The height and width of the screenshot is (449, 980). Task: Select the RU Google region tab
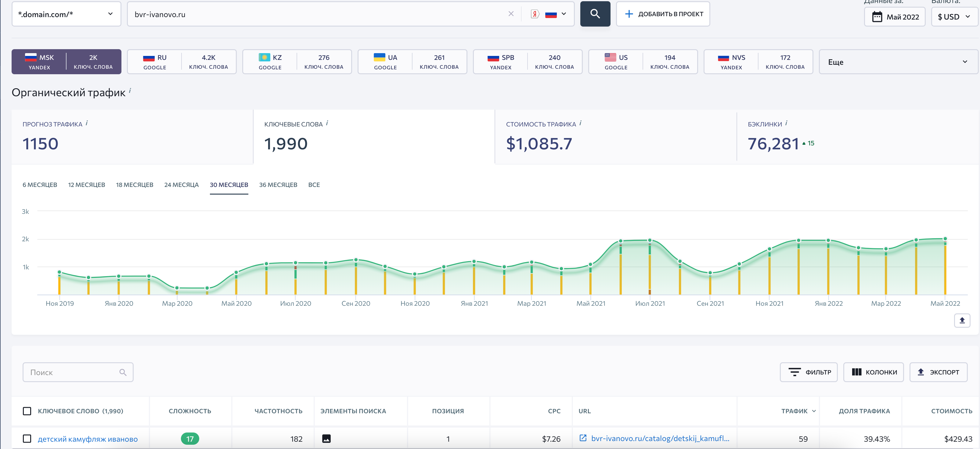coord(182,62)
